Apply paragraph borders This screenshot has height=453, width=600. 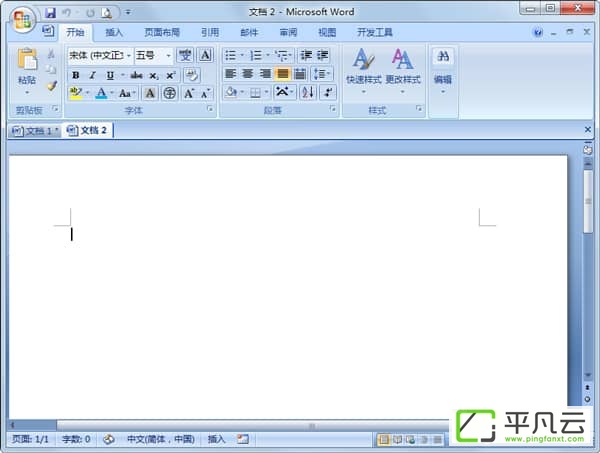[x=255, y=93]
